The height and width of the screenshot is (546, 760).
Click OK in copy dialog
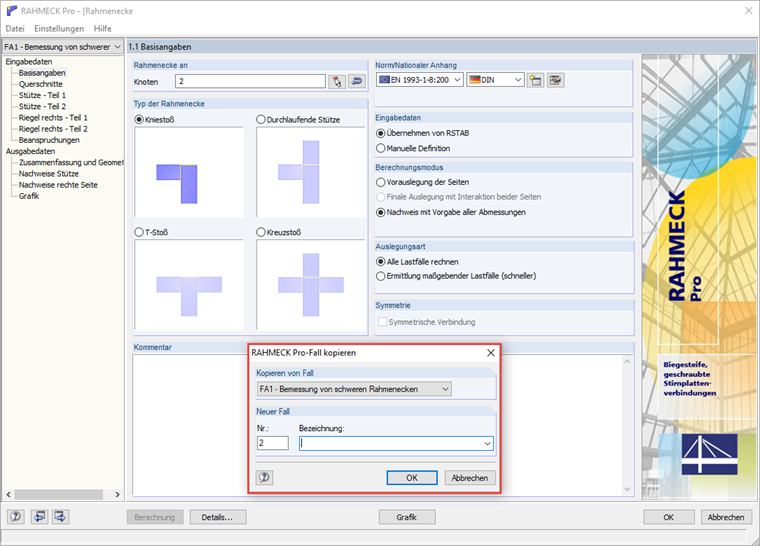412,478
